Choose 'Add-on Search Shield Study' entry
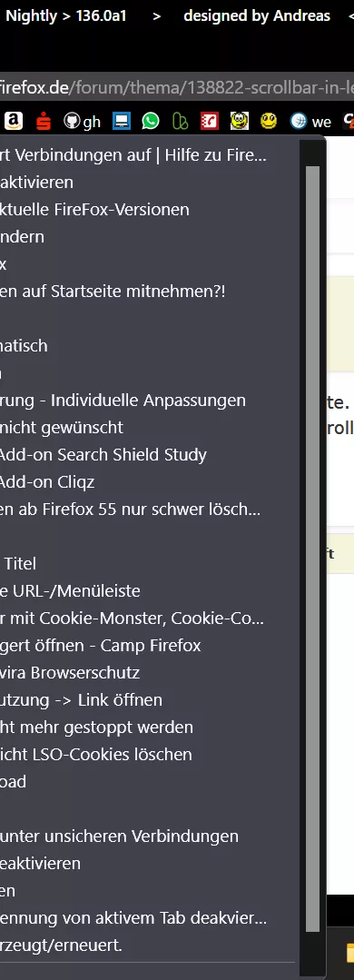354x980 pixels. tap(147, 454)
